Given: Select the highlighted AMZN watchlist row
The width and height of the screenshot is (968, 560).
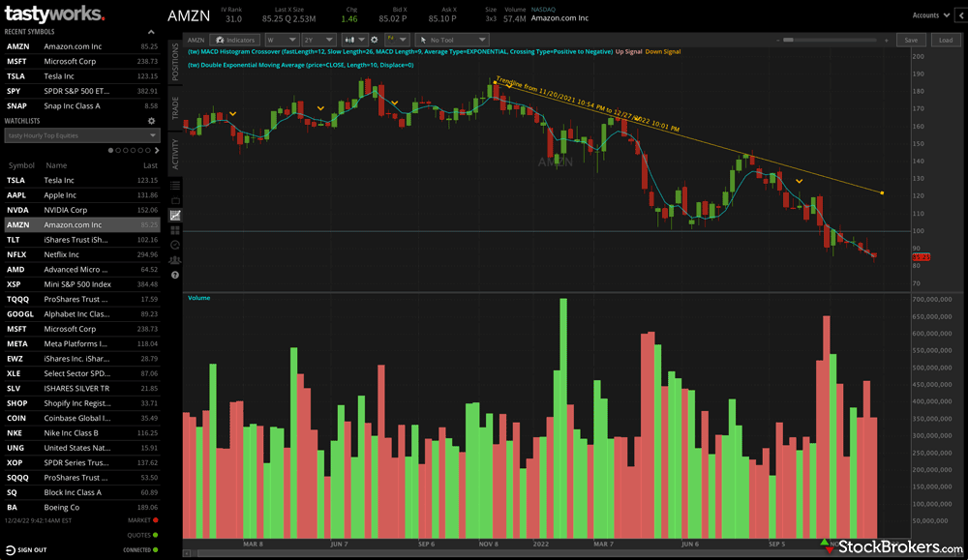Looking at the screenshot, I should 82,225.
